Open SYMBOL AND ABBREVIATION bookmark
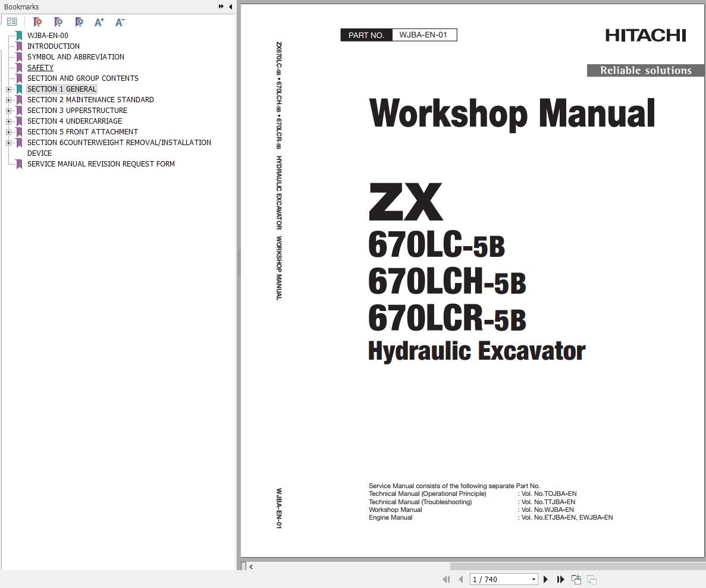The image size is (706, 588). (76, 56)
